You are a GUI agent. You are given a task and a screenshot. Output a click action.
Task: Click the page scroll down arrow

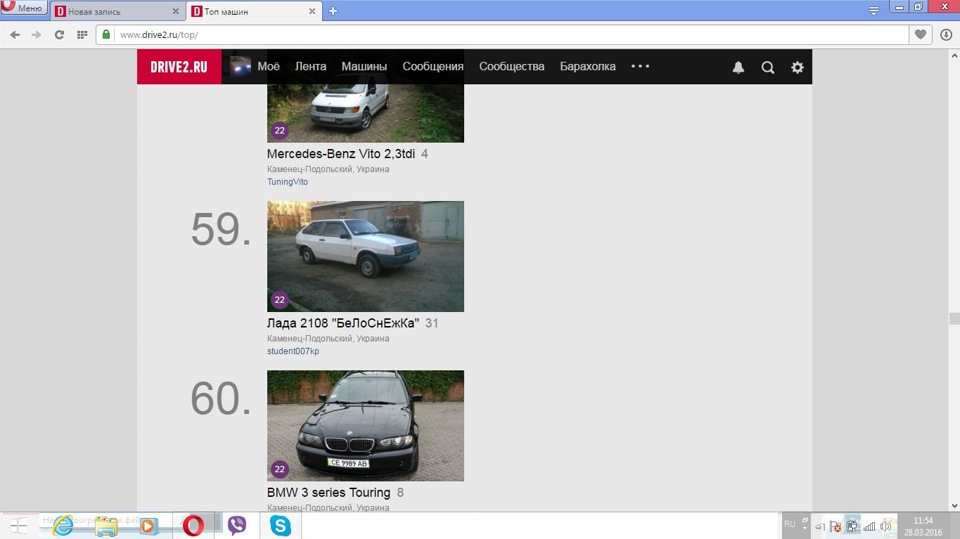954,506
